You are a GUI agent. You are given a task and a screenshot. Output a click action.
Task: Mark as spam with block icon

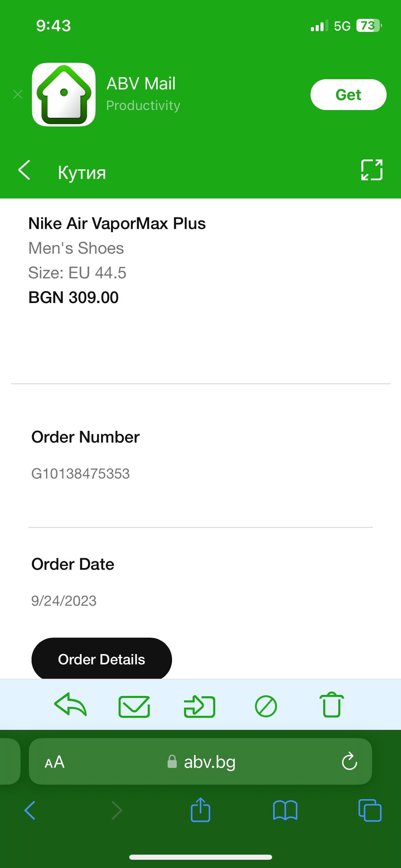click(x=266, y=707)
